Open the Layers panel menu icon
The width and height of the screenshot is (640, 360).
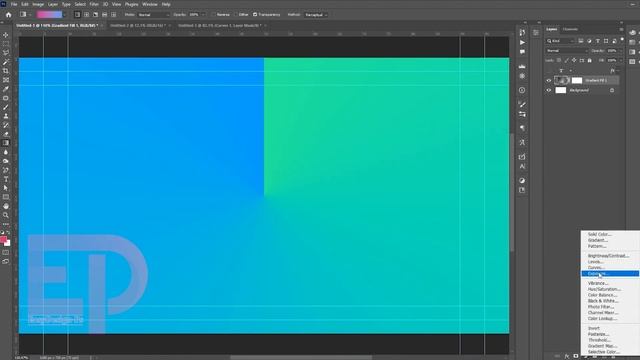[621, 29]
